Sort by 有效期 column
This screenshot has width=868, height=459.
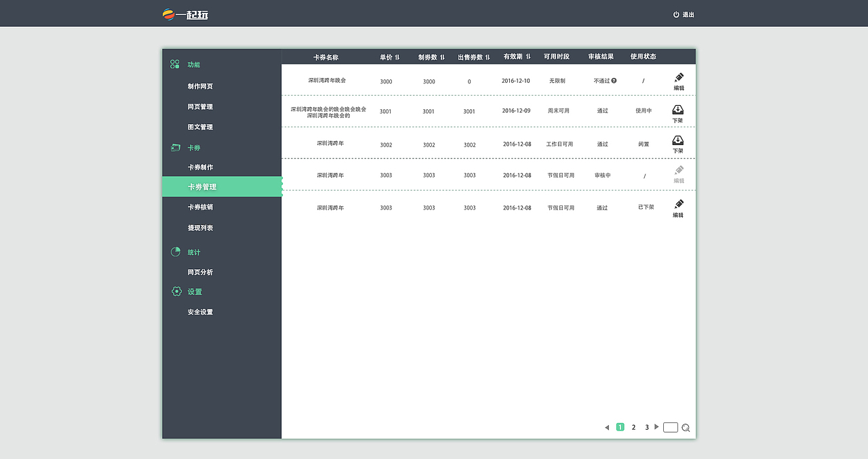coord(528,57)
